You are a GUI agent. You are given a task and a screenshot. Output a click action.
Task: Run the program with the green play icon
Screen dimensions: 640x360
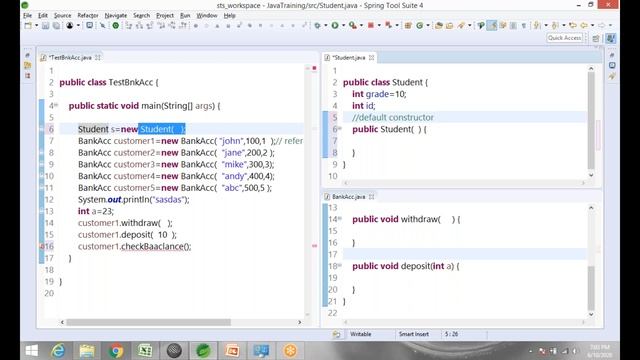point(335,25)
